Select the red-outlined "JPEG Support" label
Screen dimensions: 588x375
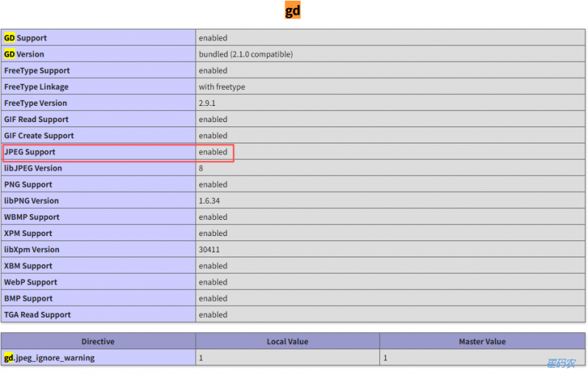coord(29,152)
